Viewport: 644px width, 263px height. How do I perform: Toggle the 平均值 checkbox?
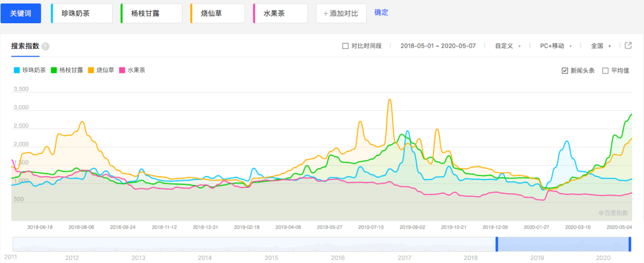[605, 70]
